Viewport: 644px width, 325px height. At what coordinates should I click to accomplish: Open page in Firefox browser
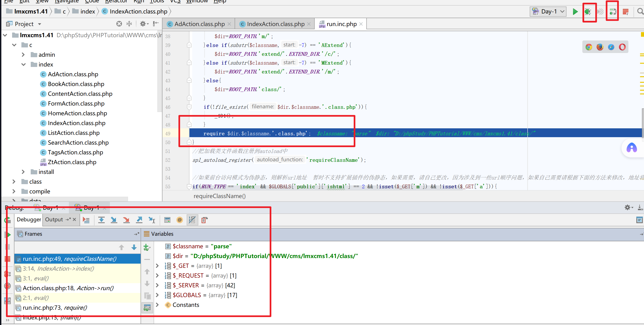pos(600,47)
